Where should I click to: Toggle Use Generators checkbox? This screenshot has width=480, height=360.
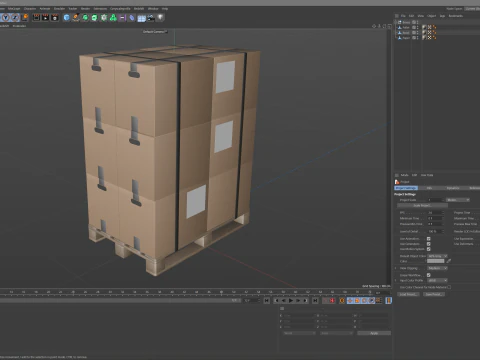pyautogui.click(x=429, y=244)
